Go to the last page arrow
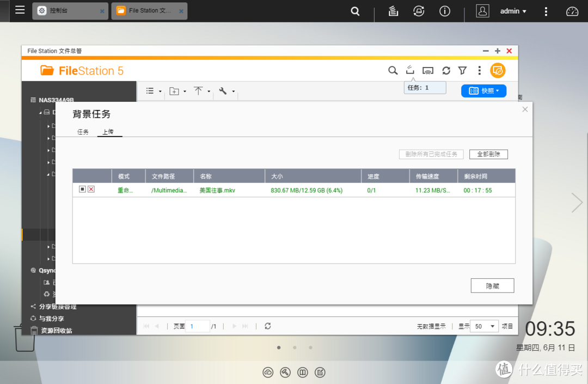 (245, 326)
